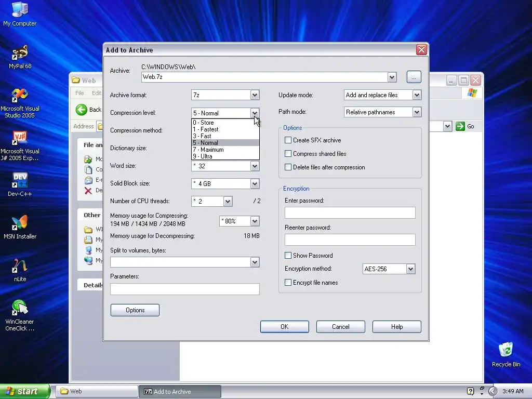Click the Parameters text field
The width and height of the screenshot is (532, 399).
click(x=184, y=289)
